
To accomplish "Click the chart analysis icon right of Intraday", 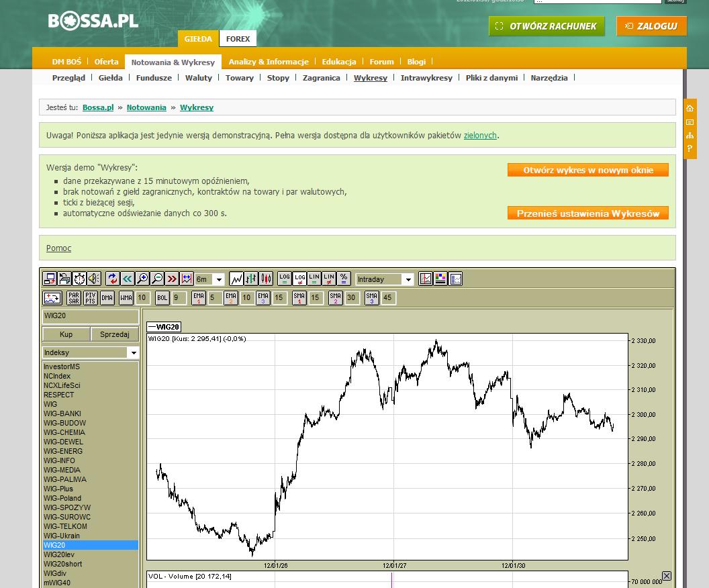I will pos(426,279).
